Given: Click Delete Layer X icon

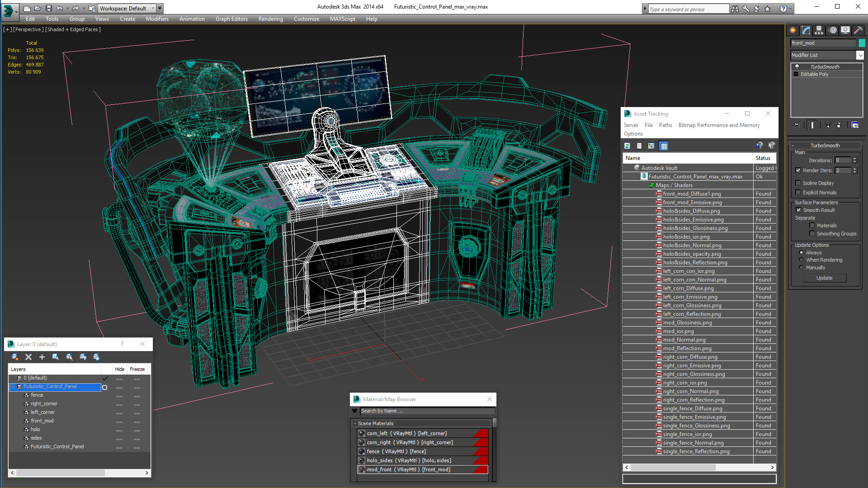Looking at the screenshot, I should pos(28,357).
